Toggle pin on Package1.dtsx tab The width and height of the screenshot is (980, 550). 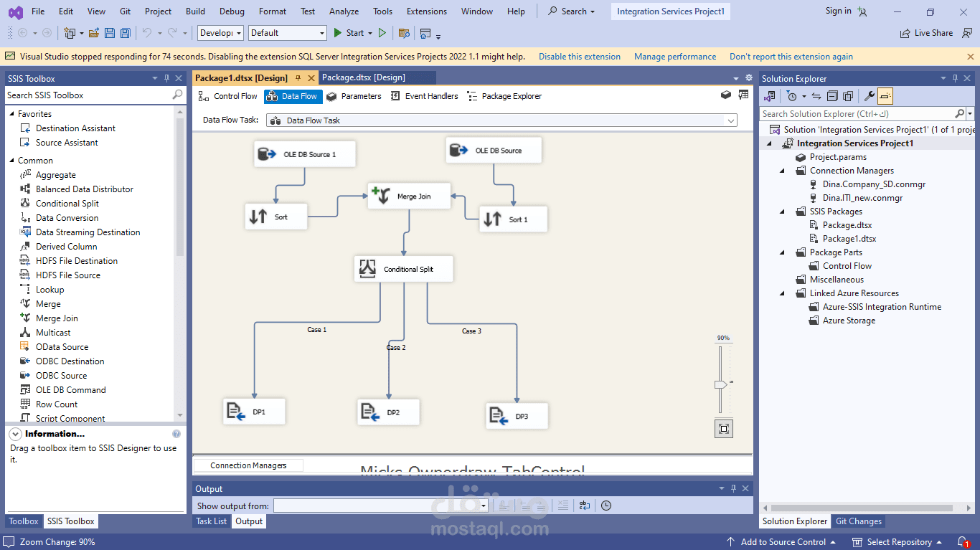pos(298,78)
